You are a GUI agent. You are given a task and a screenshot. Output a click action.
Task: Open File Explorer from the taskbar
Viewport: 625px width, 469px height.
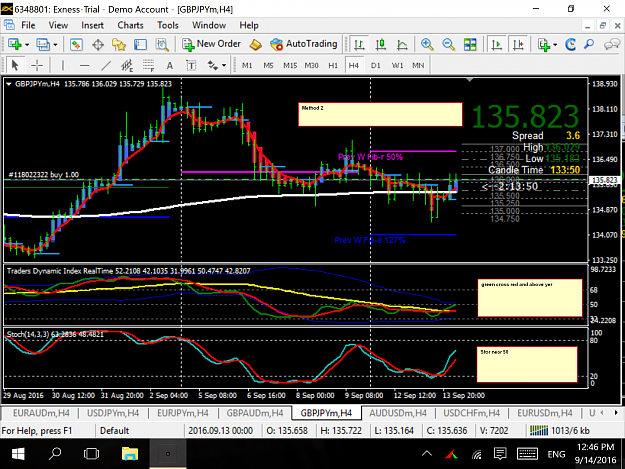(x=130, y=454)
